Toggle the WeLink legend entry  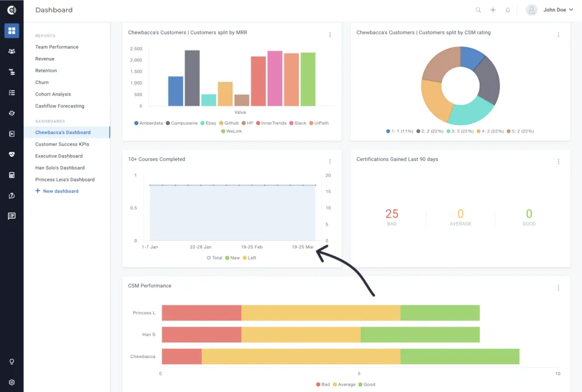click(x=231, y=131)
